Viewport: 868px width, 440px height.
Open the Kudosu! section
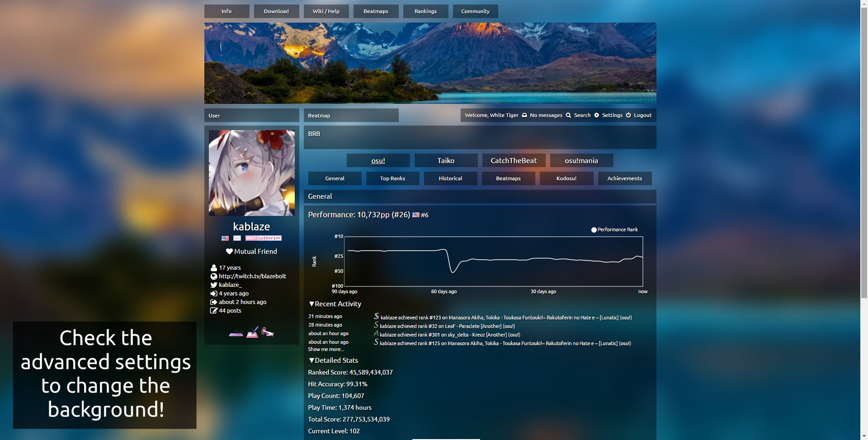point(566,178)
